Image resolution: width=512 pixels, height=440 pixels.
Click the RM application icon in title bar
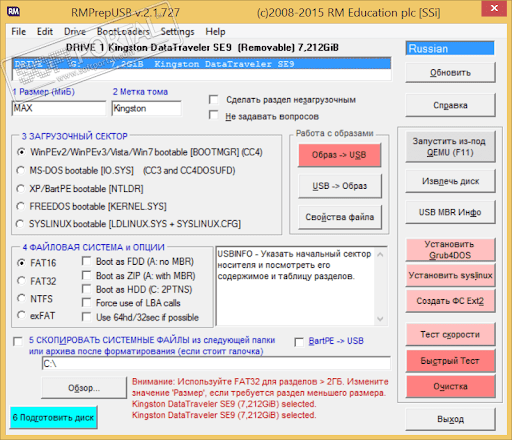pyautogui.click(x=14, y=12)
